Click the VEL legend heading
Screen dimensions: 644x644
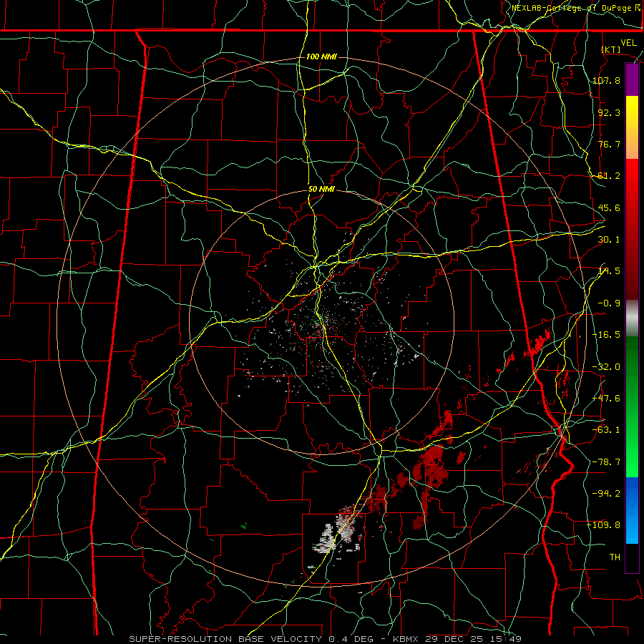[628, 43]
